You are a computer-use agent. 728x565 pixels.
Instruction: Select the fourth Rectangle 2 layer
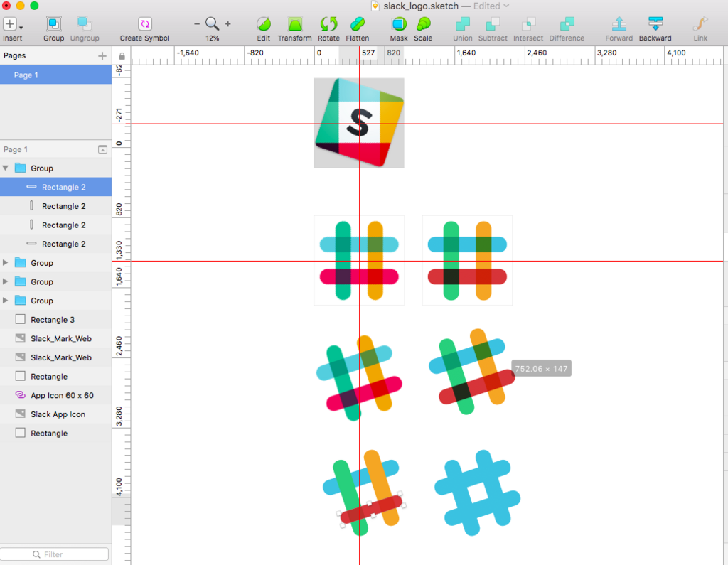(55, 244)
